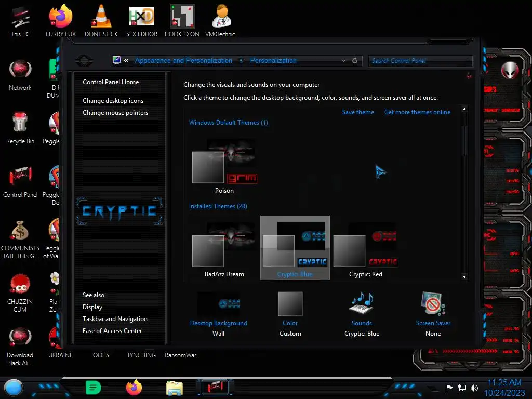Viewport: 532px width, 399px height.
Task: Expand address bar history dropdown
Action: pyautogui.click(x=344, y=60)
